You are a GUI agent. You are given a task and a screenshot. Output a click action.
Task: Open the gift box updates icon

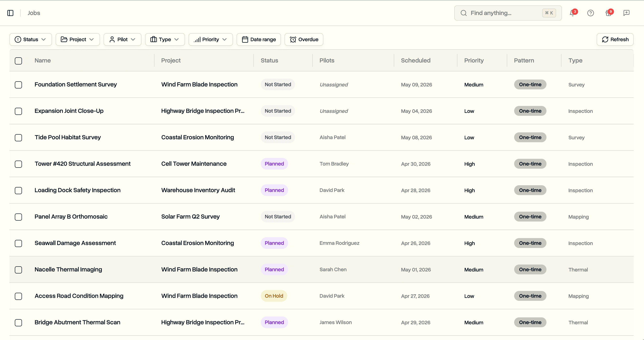coord(608,13)
